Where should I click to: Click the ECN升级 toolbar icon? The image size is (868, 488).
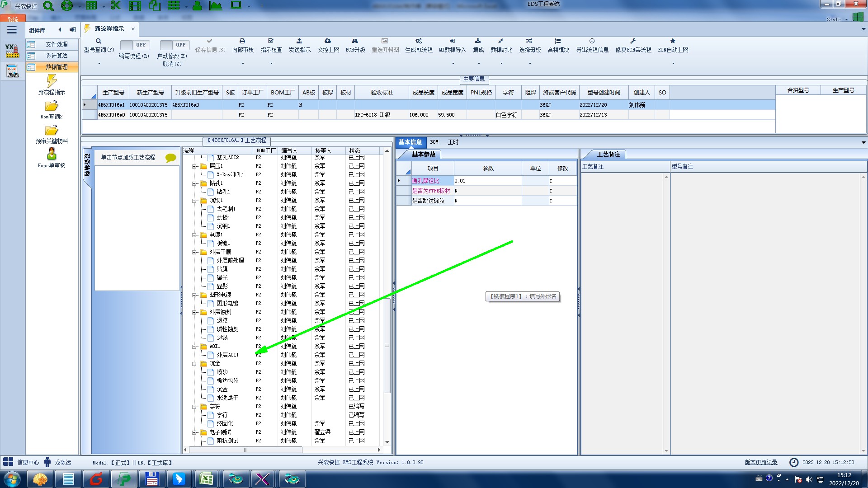pyautogui.click(x=355, y=41)
